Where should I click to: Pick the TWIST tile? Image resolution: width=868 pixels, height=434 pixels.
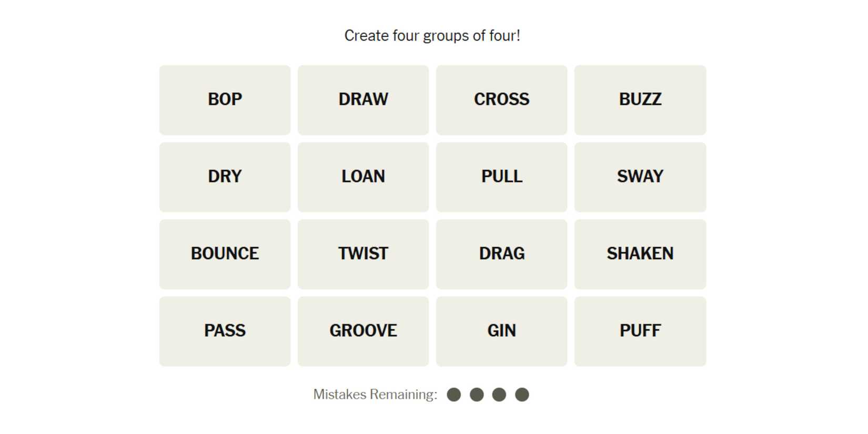coord(363,254)
